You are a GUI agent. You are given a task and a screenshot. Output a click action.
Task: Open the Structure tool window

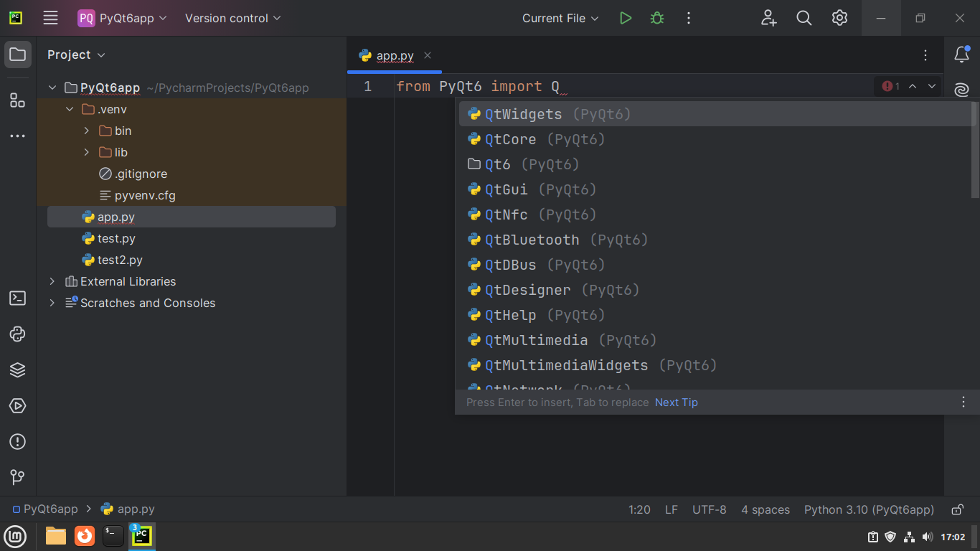point(18,100)
